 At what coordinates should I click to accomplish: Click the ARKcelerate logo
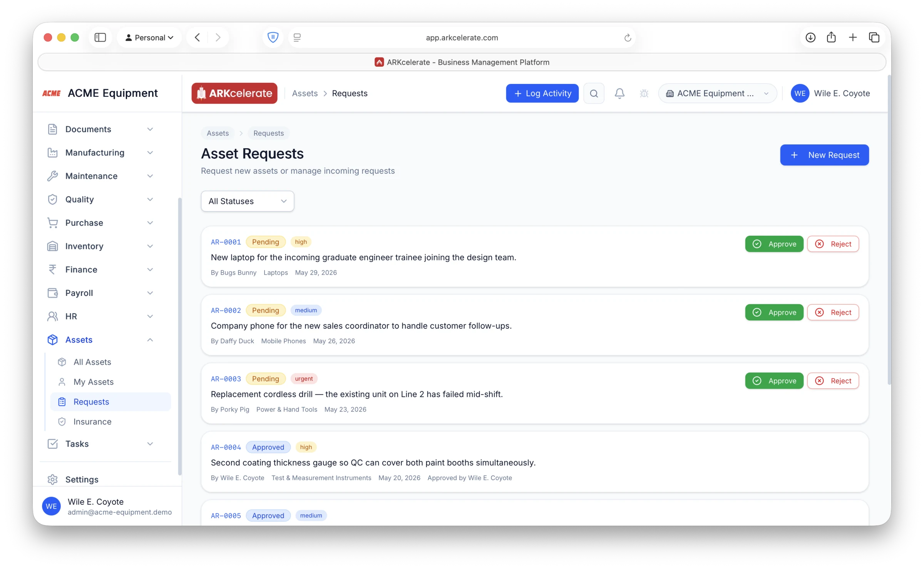(234, 93)
